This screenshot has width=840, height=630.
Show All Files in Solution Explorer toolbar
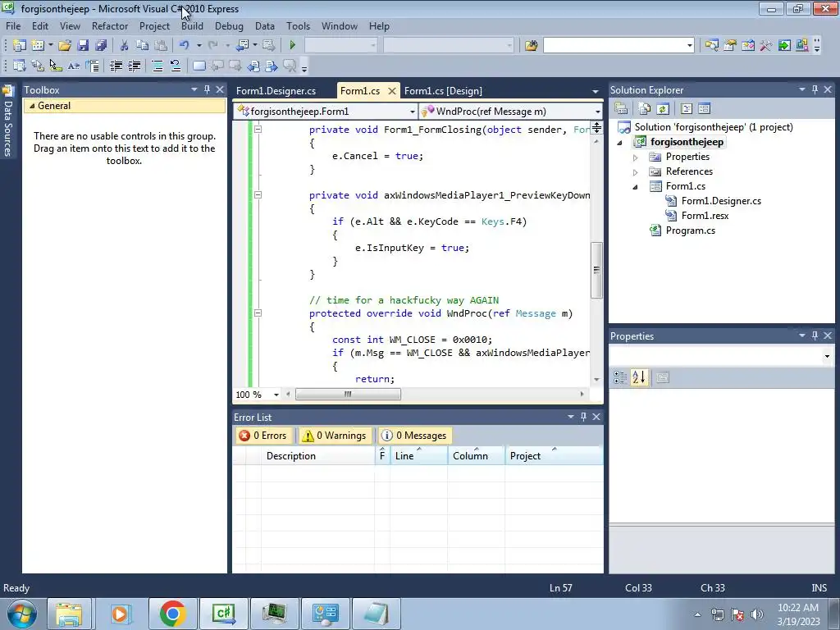(x=645, y=109)
